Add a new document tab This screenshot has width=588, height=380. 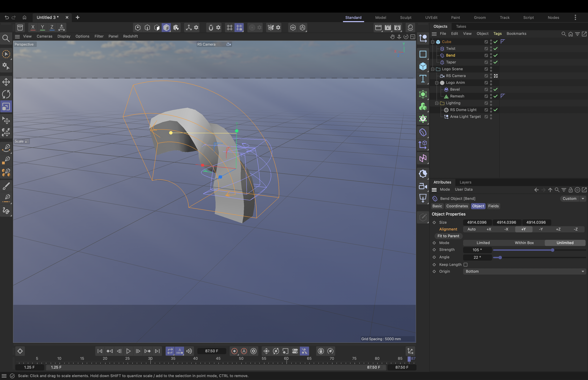77,17
